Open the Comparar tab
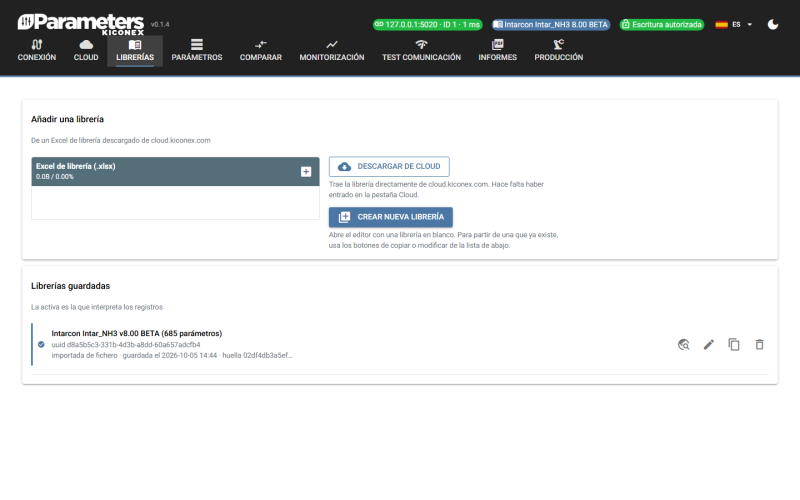This screenshot has height=500, width=800. 261,51
